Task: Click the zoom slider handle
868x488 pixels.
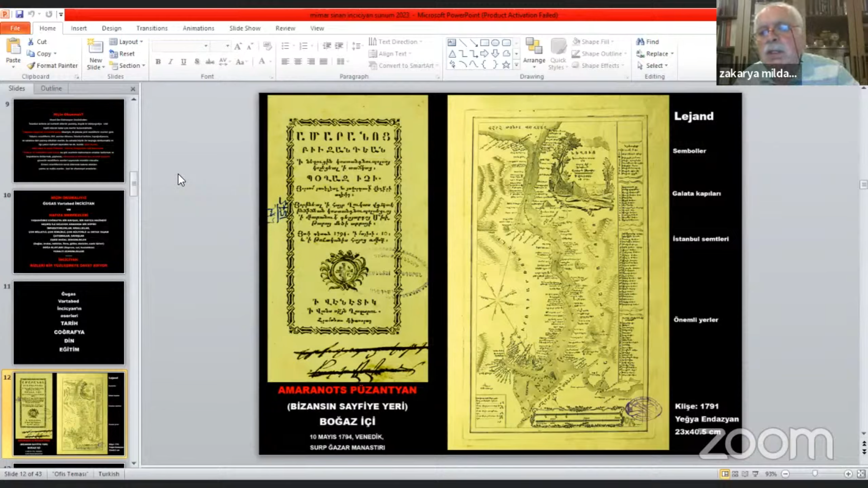Action: pyautogui.click(x=815, y=474)
